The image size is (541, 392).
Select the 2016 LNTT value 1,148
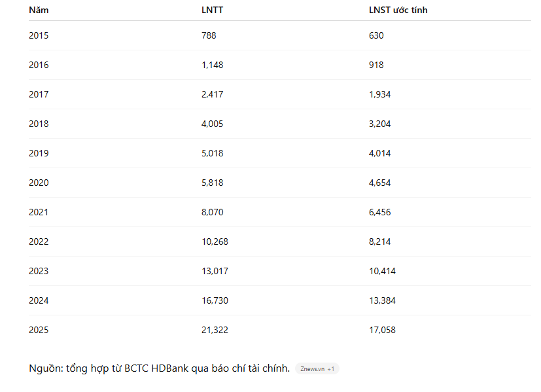coord(213,65)
